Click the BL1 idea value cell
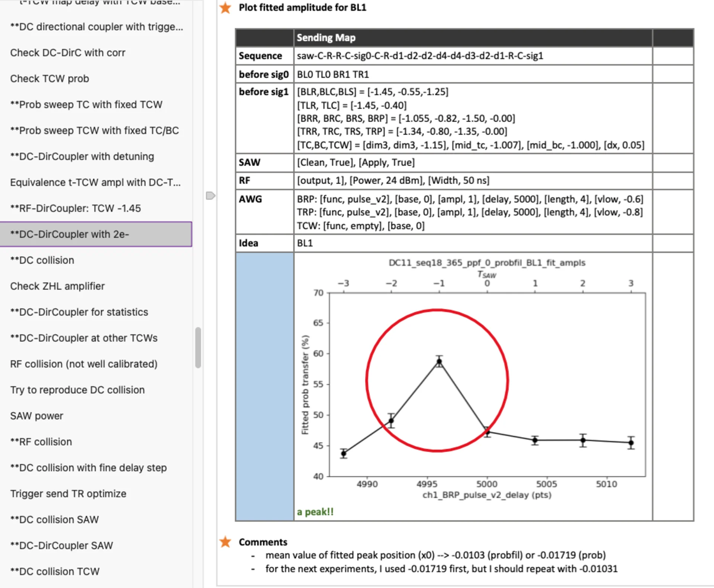The height and width of the screenshot is (588, 714). 473,243
